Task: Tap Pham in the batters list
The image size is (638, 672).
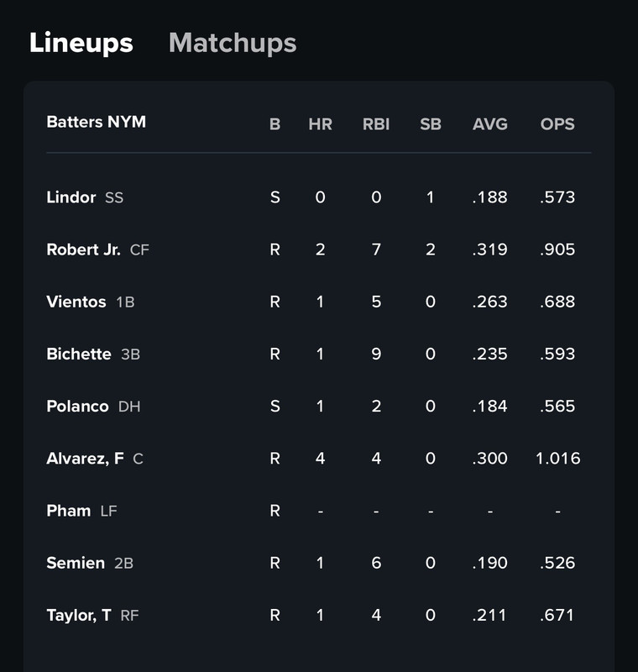Action: (69, 511)
